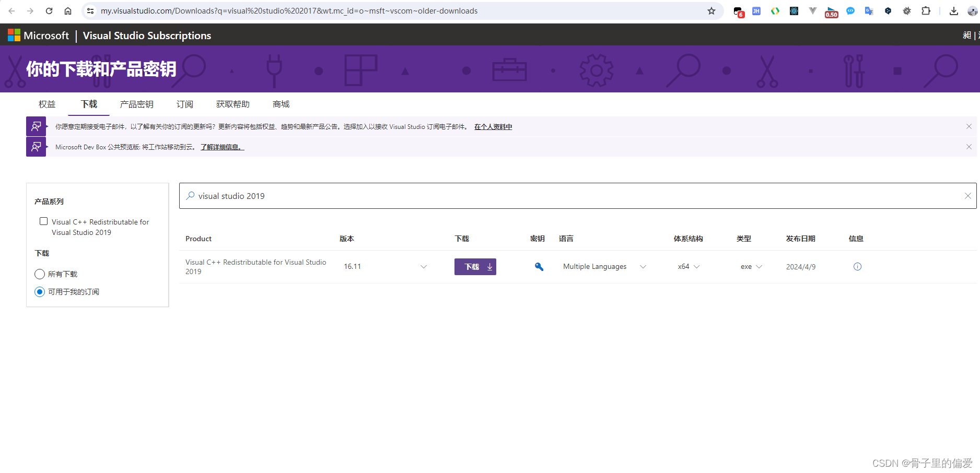The width and height of the screenshot is (980, 473).
Task: Open the browser home page icon
Action: (x=68, y=11)
